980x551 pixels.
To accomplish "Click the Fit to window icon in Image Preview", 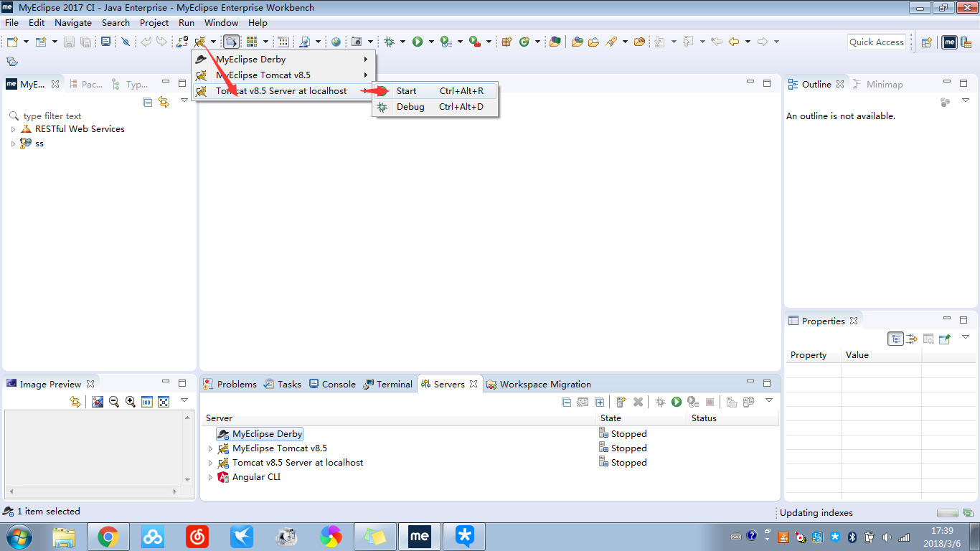I will 164,402.
